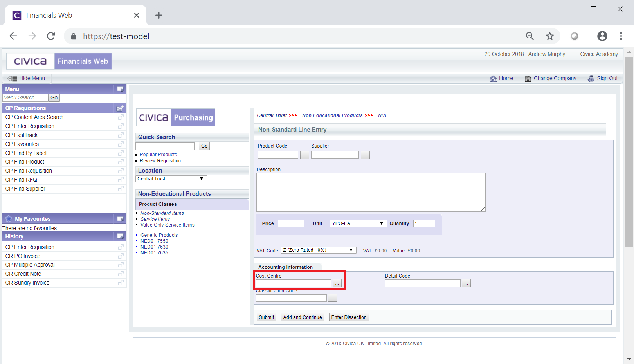Open the Classification Code lookup button
The width and height of the screenshot is (634, 364).
click(332, 298)
